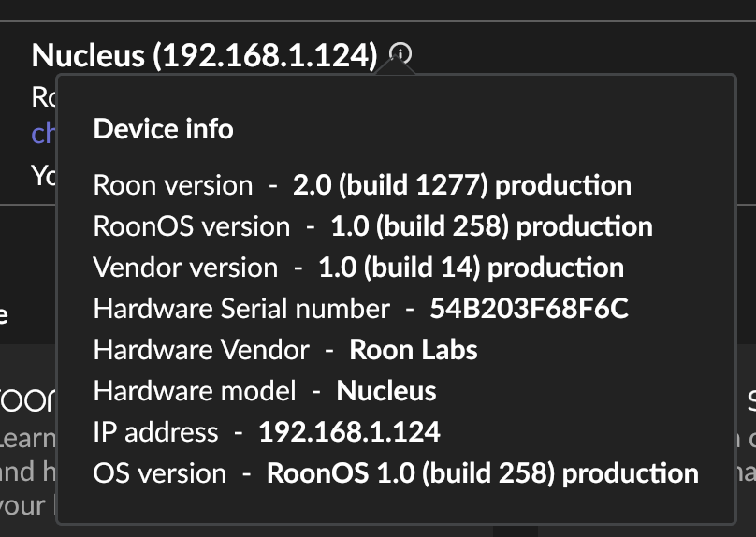Select the serial number 54B203F68F6C

[529, 309]
